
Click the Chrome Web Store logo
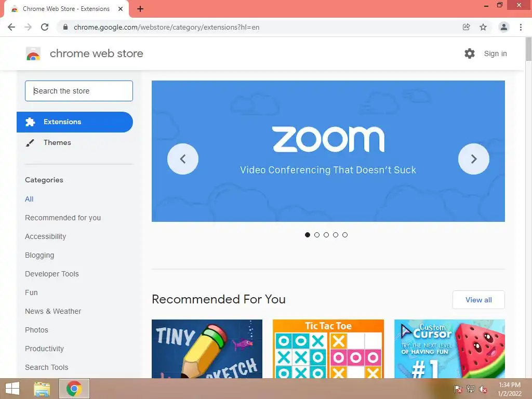pos(33,54)
